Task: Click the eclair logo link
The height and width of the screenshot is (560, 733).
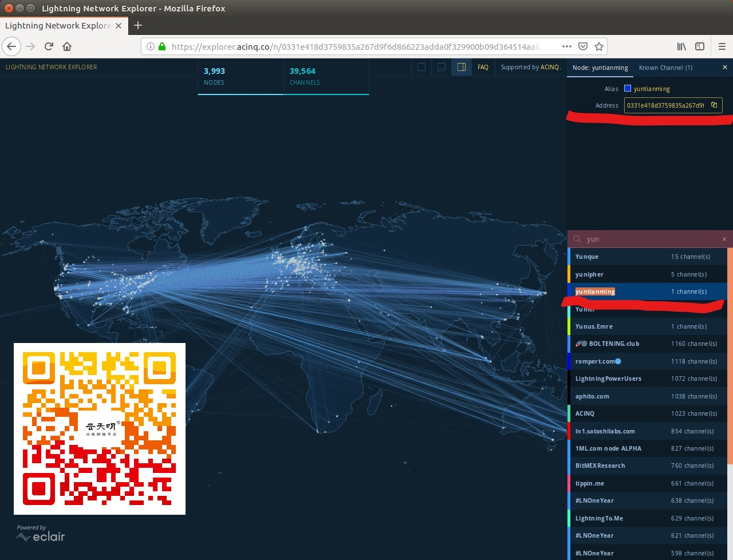Action: (x=41, y=537)
